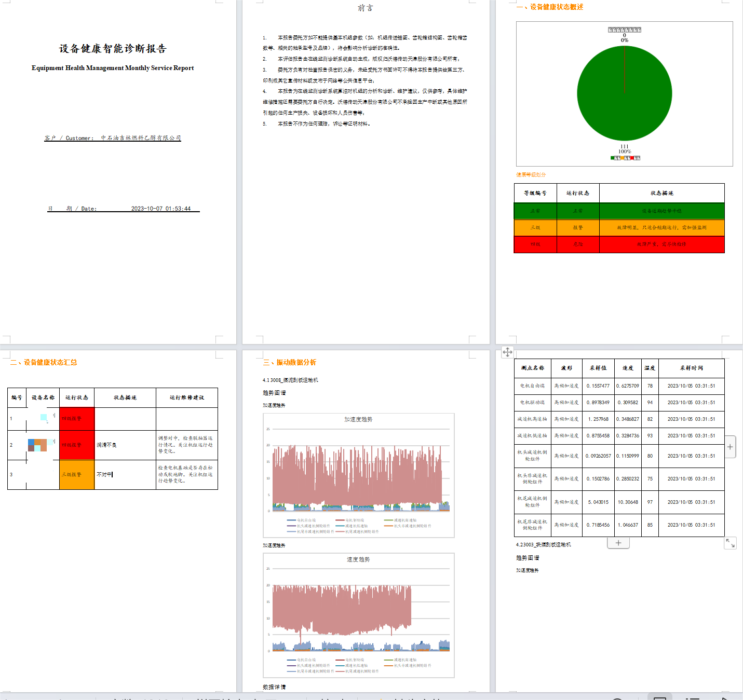Click the red 四级 level cell in legend table
This screenshot has height=700, width=743.
point(535,244)
